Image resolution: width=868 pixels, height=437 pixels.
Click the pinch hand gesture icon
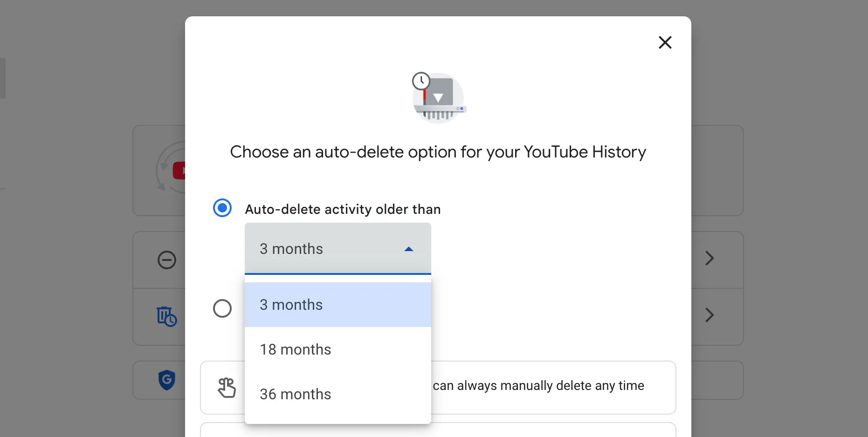click(227, 387)
